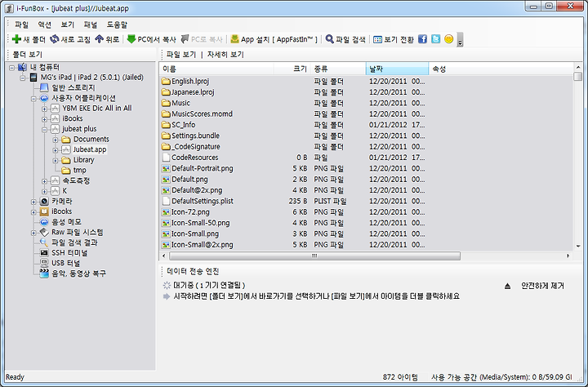Viewport: 588px width, 387px height.
Task: Click App 설치 AppFastIn toolbar button
Action: 274,39
